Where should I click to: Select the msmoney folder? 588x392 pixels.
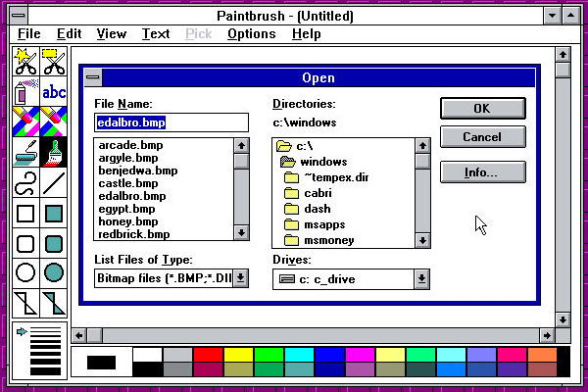319,240
